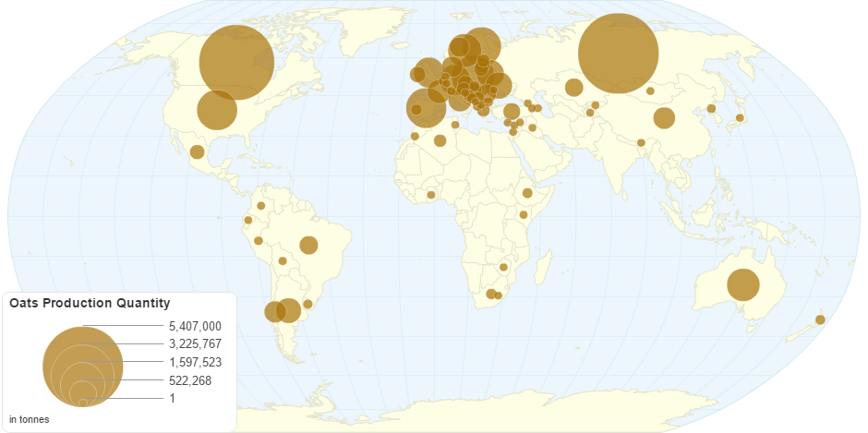Click the Argentina oats bubble
Image resolution: width=868 pixels, height=433 pixels.
tap(288, 310)
